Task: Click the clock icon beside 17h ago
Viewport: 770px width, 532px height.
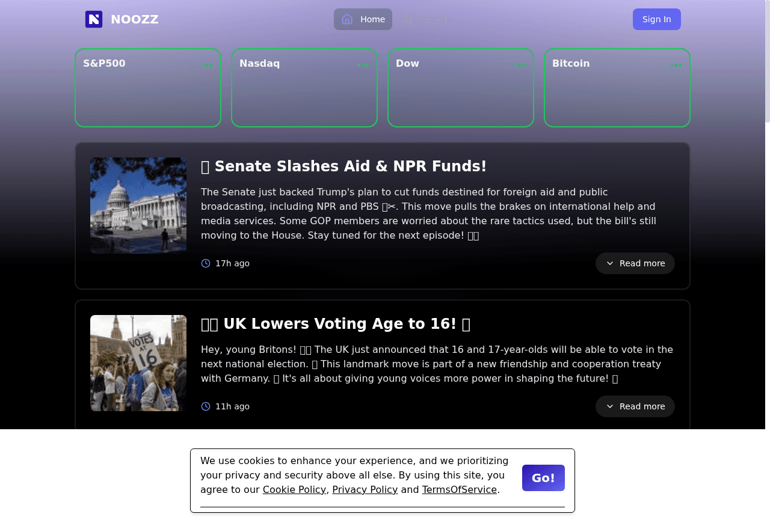Action: (x=206, y=263)
